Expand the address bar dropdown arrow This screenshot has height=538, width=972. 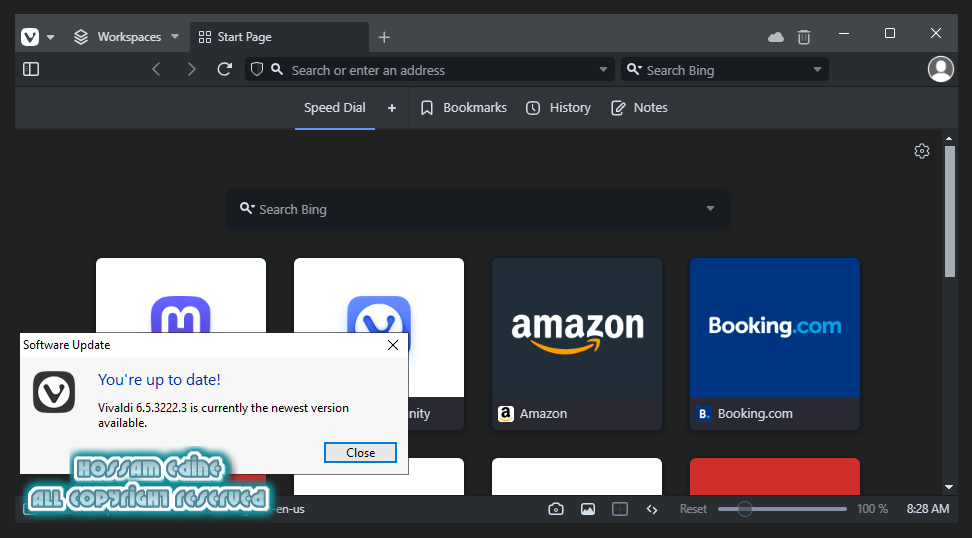pyautogui.click(x=603, y=69)
